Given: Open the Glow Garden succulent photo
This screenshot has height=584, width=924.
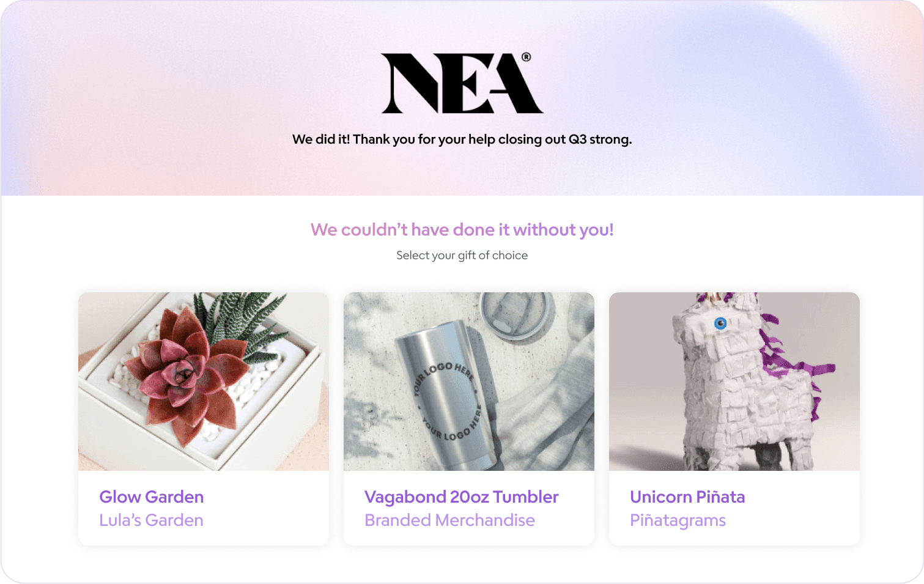Looking at the screenshot, I should tap(204, 382).
